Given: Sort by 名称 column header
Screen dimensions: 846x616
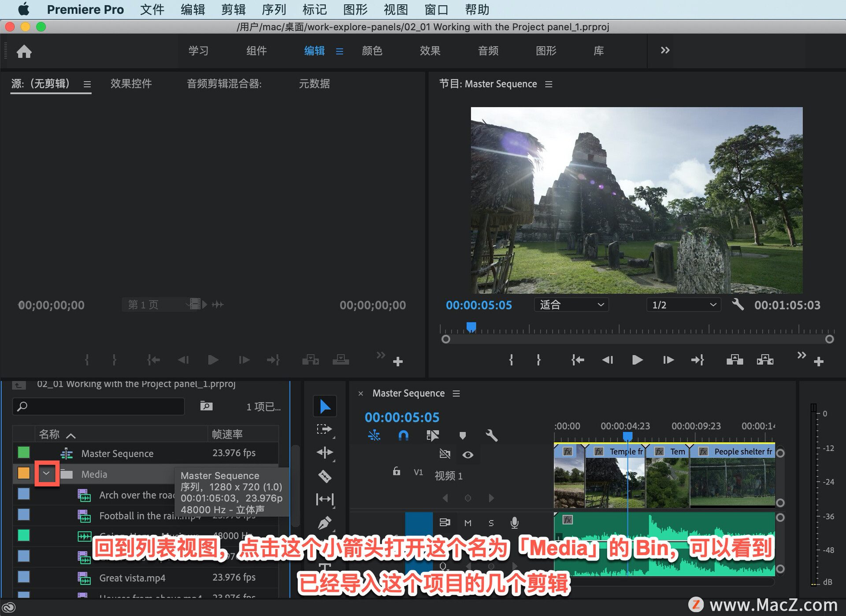Looking at the screenshot, I should [49, 434].
